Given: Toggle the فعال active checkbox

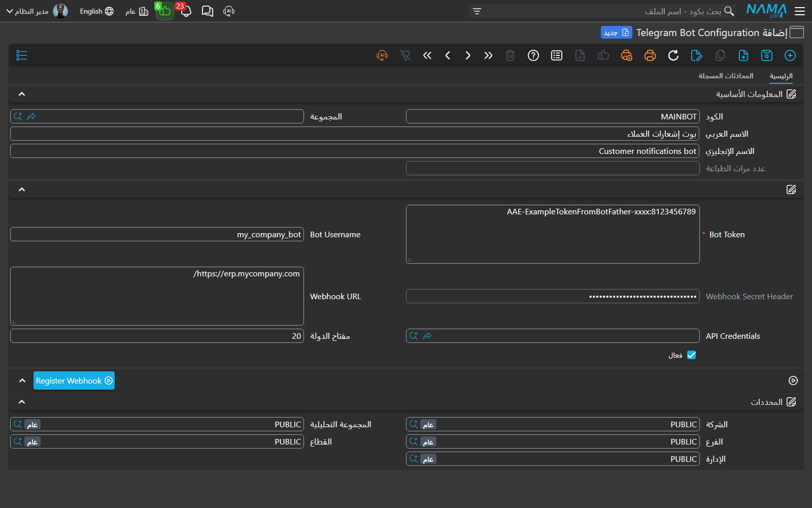Looking at the screenshot, I should (x=691, y=355).
